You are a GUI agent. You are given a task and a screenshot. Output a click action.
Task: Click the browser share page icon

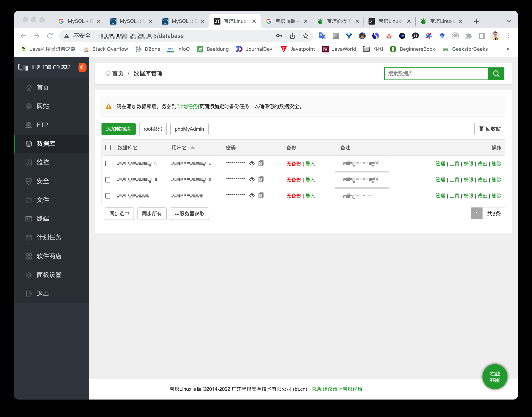pyautogui.click(x=292, y=36)
